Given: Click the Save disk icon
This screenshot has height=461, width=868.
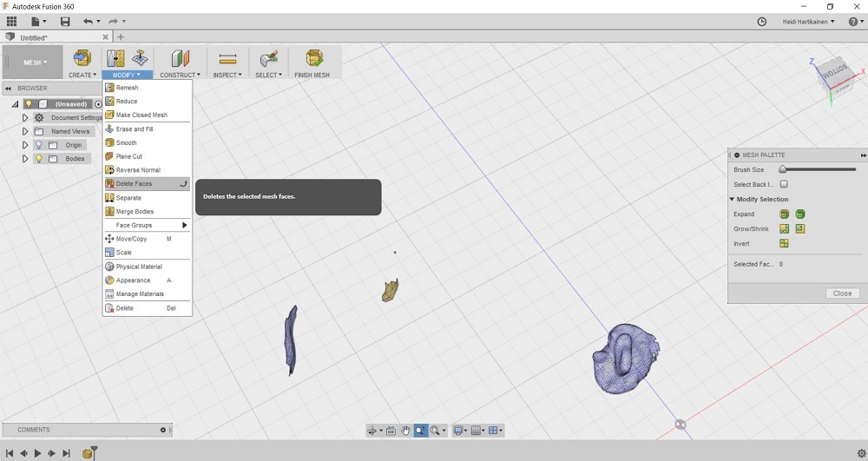Looking at the screenshot, I should click(65, 22).
